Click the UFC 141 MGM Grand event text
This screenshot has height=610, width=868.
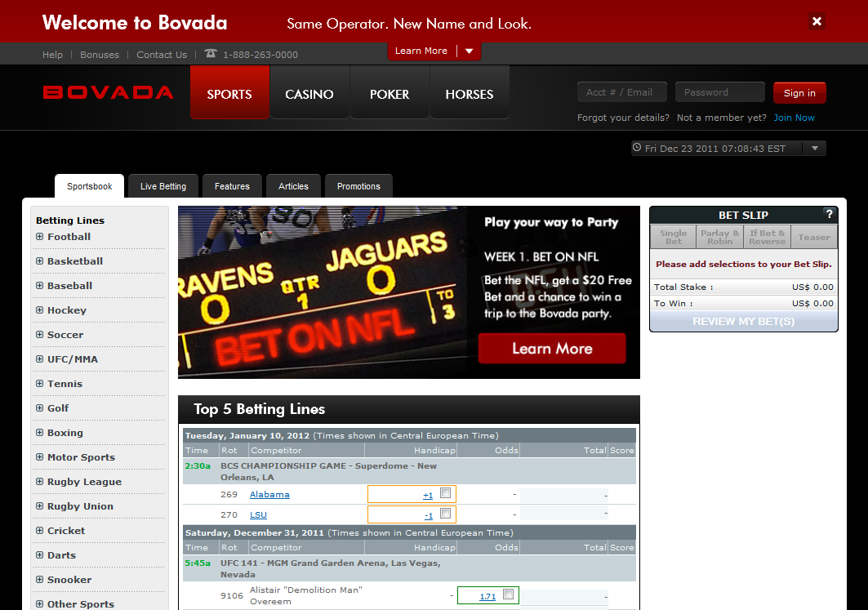331,568
